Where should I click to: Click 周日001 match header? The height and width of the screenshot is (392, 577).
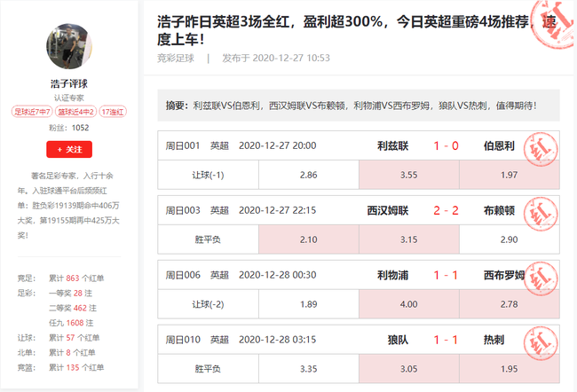(x=359, y=145)
